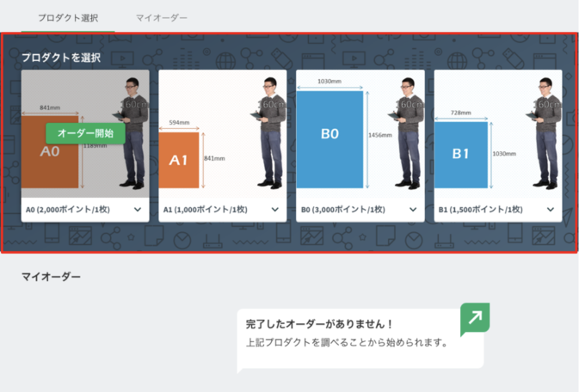Image resolution: width=579 pixels, height=392 pixels.
Task: Select the blue B1 poster graphic
Action: (x=460, y=154)
